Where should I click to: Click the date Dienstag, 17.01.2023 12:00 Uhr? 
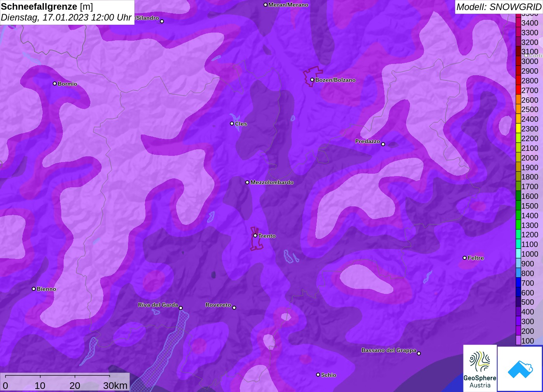[66, 17]
